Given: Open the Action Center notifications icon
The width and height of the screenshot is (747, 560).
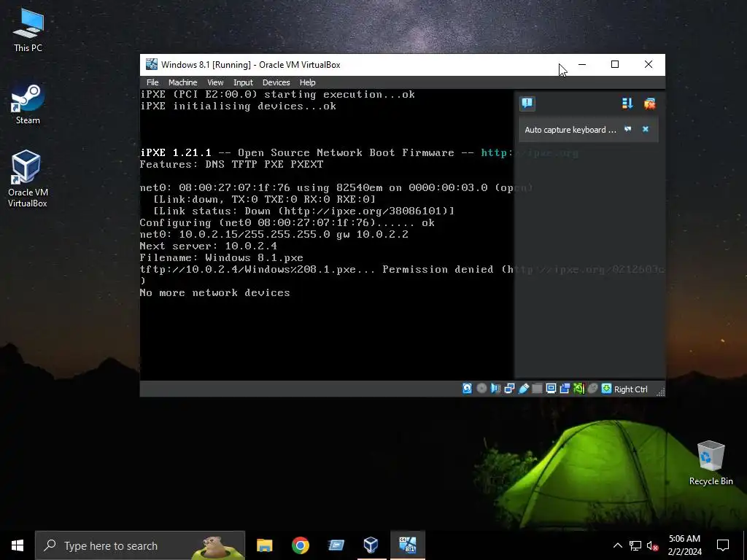Looking at the screenshot, I should pyautogui.click(x=723, y=545).
